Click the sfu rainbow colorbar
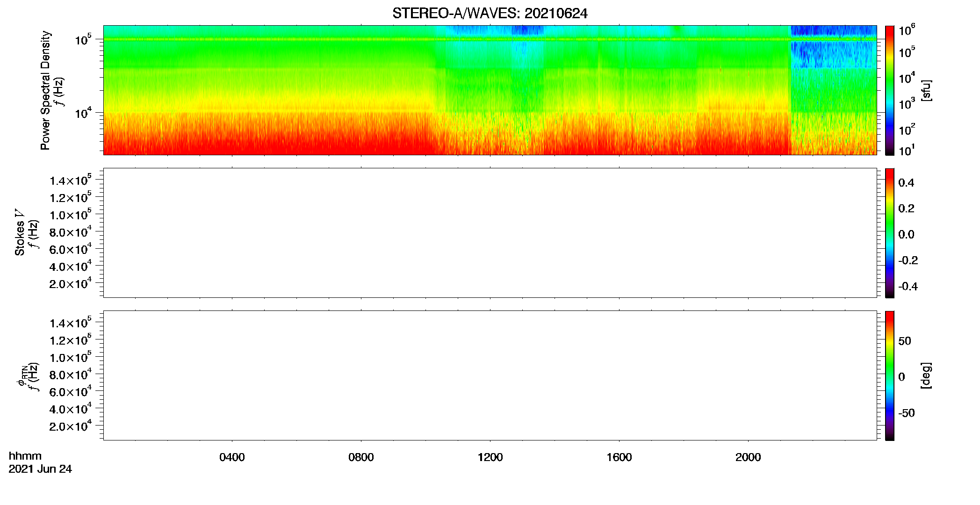This screenshot has height=505, width=980. (889, 90)
